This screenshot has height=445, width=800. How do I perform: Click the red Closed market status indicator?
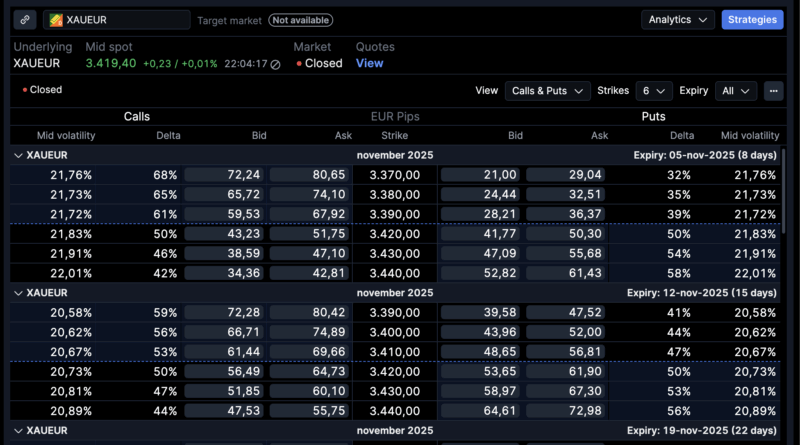(301, 64)
